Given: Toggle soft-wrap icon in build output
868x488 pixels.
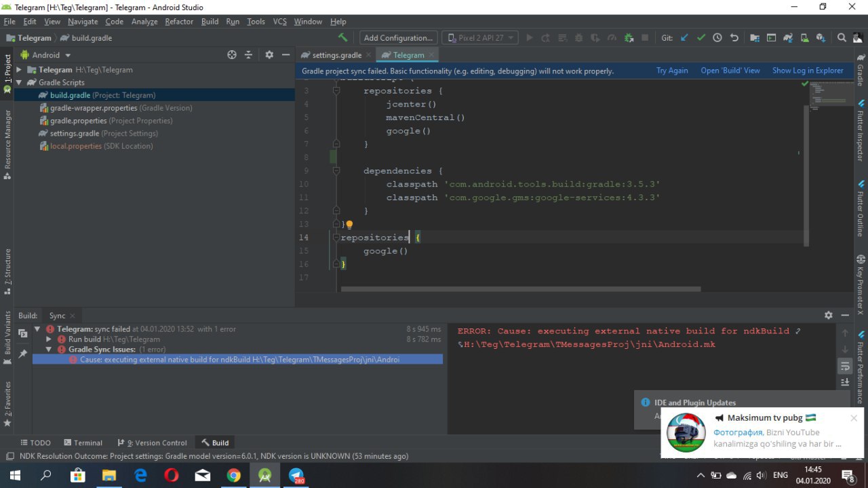Looking at the screenshot, I should tap(845, 367).
